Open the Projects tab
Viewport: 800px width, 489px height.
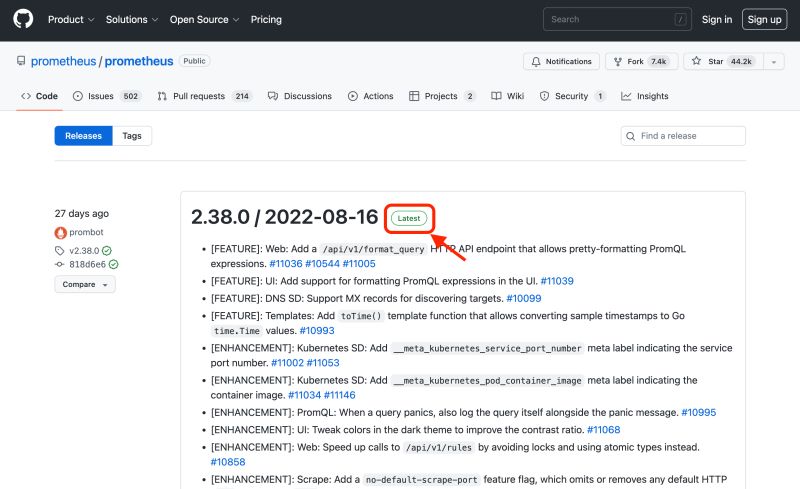(442, 96)
